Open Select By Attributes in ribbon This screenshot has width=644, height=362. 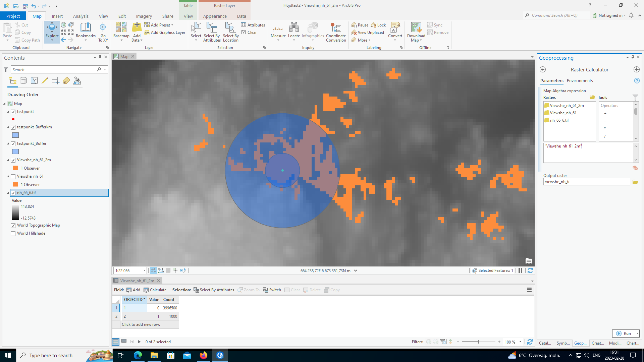click(x=212, y=32)
